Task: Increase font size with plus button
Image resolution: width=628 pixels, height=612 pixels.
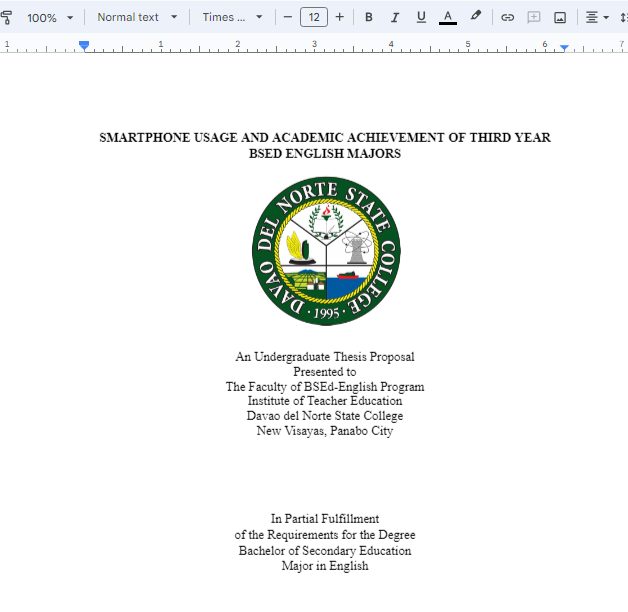Action: 340,17
